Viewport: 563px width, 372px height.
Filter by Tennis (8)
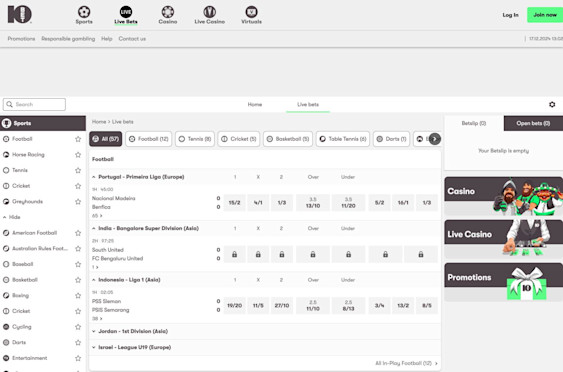tap(195, 139)
